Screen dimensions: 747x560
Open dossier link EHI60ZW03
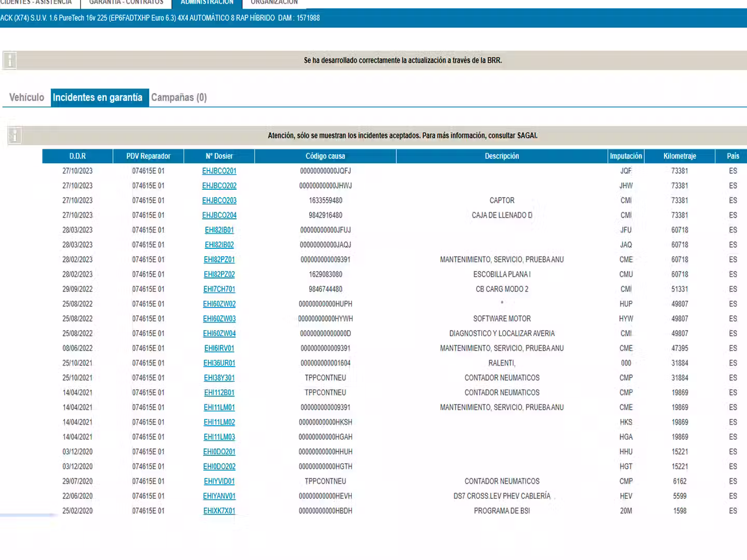click(219, 319)
